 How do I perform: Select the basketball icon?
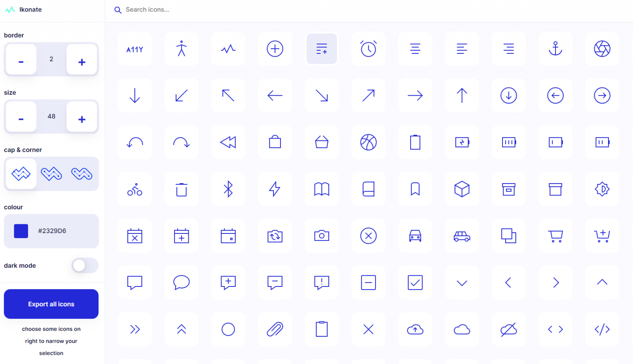[x=368, y=142]
